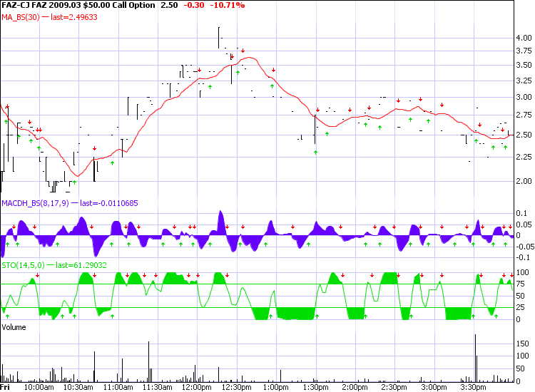Click the first red arrow in the STO panel

38,275
